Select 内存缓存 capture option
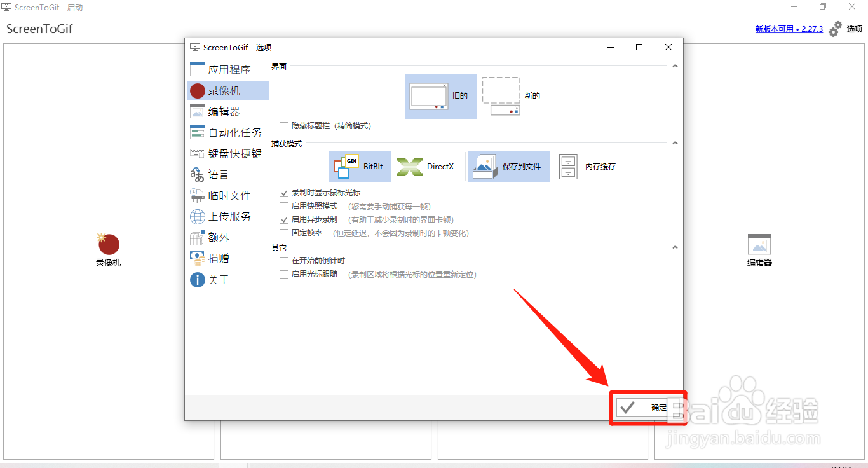 point(588,167)
